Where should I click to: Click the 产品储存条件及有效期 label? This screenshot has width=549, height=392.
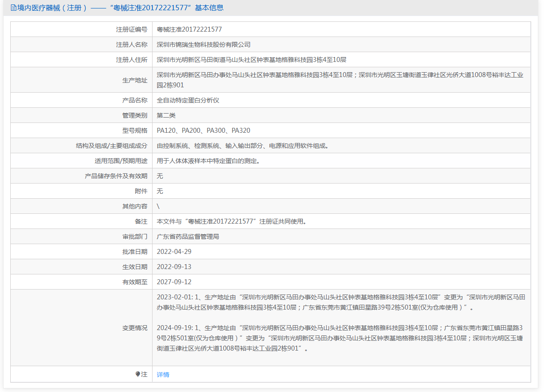tap(116, 176)
